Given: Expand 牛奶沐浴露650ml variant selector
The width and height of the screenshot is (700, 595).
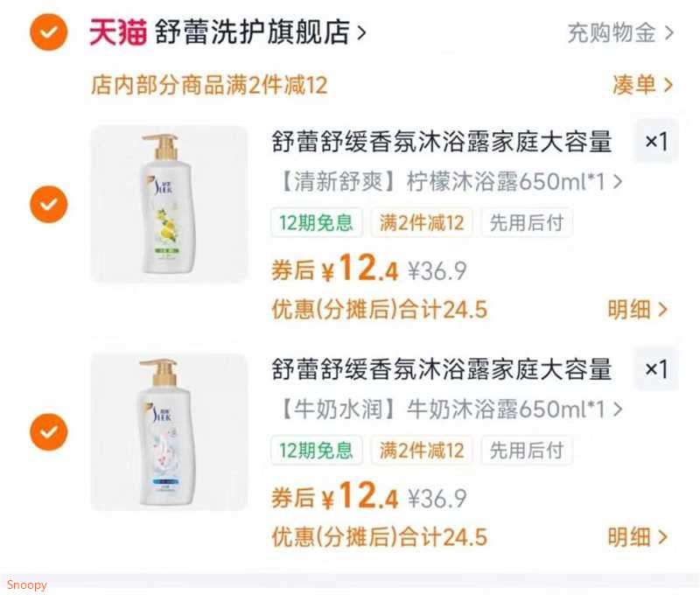Looking at the screenshot, I should point(451,409).
